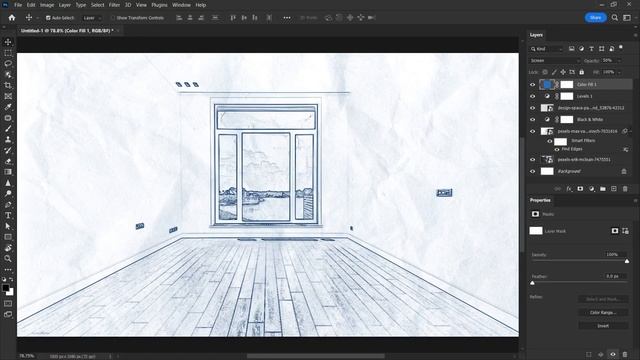Select the Color Fill 1 blue thumbnail
The width and height of the screenshot is (640, 360).
[547, 84]
